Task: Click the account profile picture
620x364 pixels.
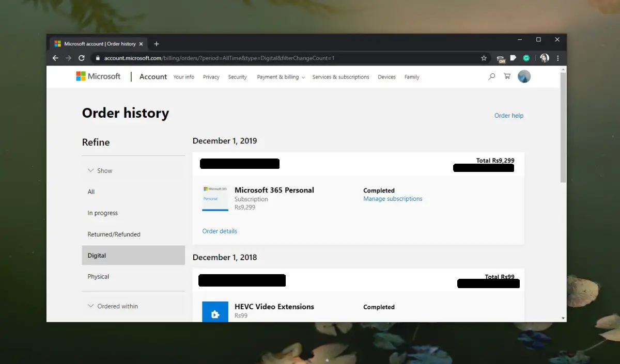Action: click(x=524, y=76)
